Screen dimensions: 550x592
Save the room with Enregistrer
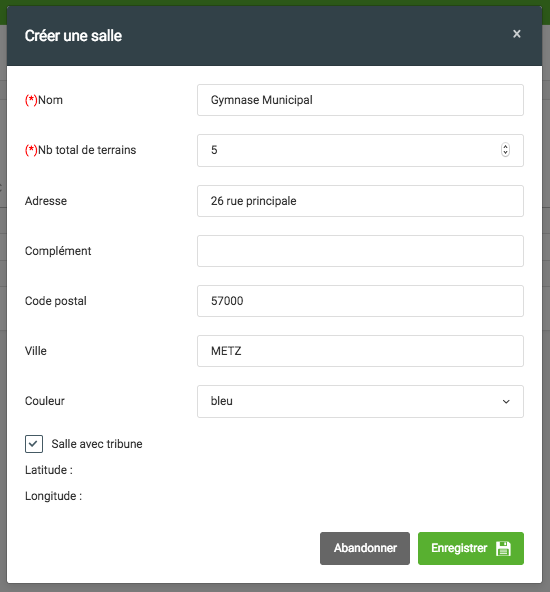[x=471, y=548]
